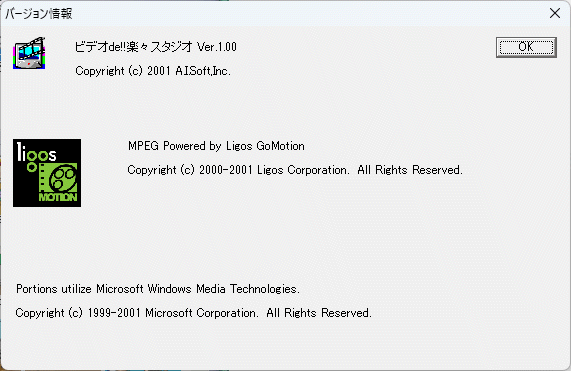Click the OK button
Image resolution: width=571 pixels, height=371 pixels.
pyautogui.click(x=526, y=47)
